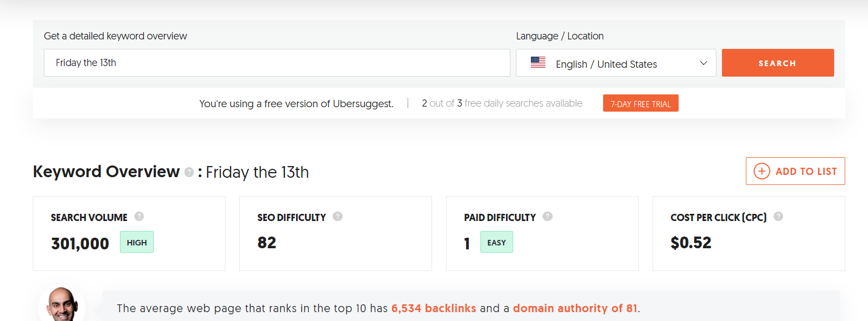
Task: Focus the keyword field containing Friday the 13th
Action: pyautogui.click(x=277, y=63)
